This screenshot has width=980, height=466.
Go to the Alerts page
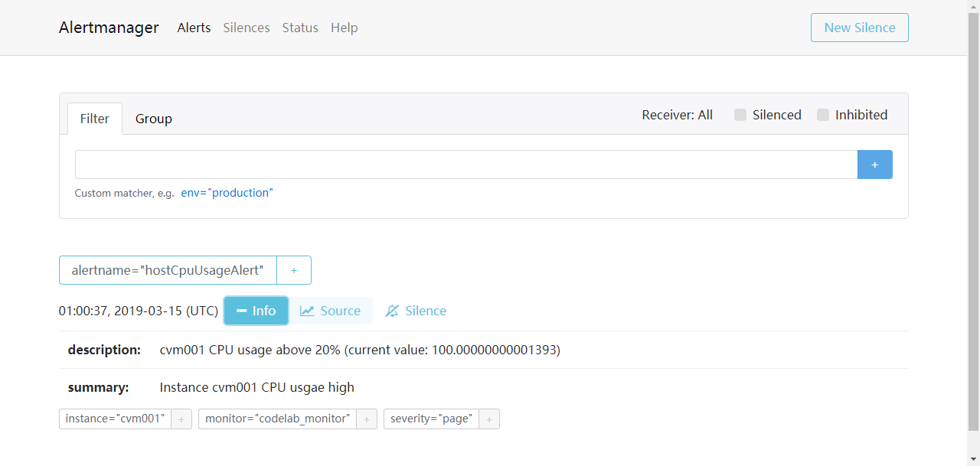pos(194,28)
